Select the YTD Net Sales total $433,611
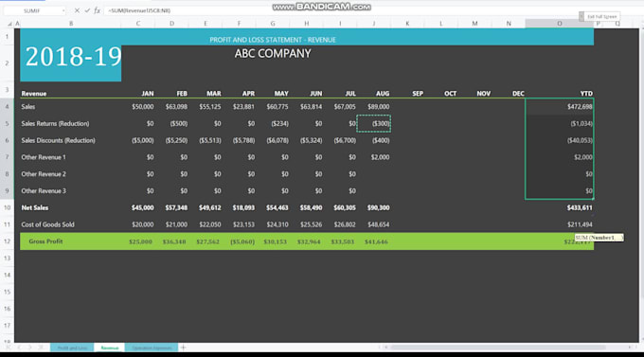This screenshot has width=644, height=357. 580,207
